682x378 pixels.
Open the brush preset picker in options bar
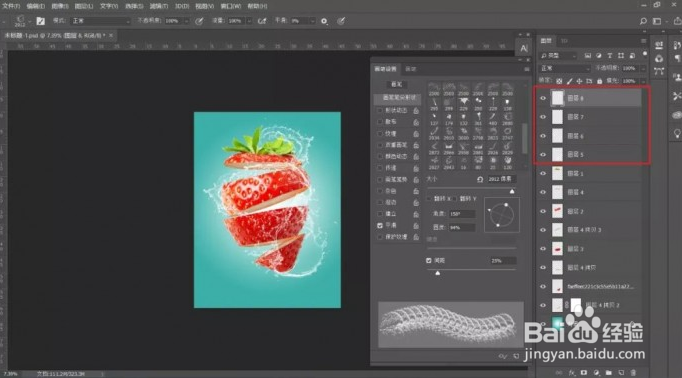(23, 20)
